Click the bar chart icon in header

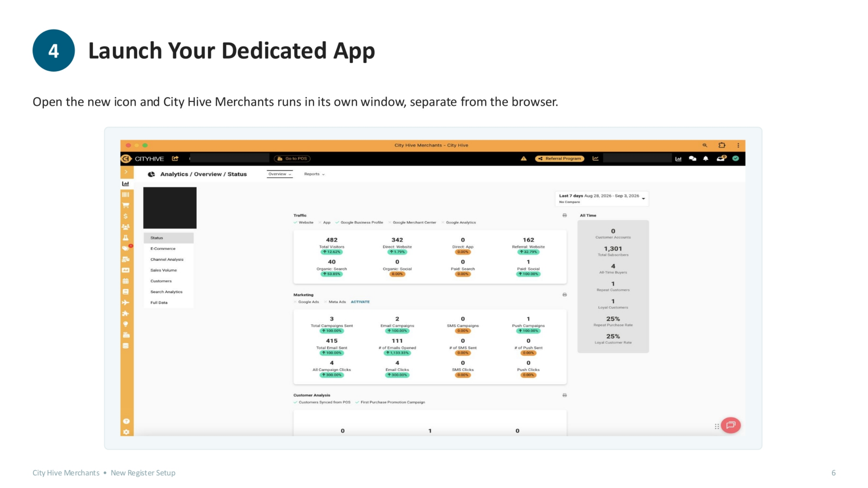(678, 159)
